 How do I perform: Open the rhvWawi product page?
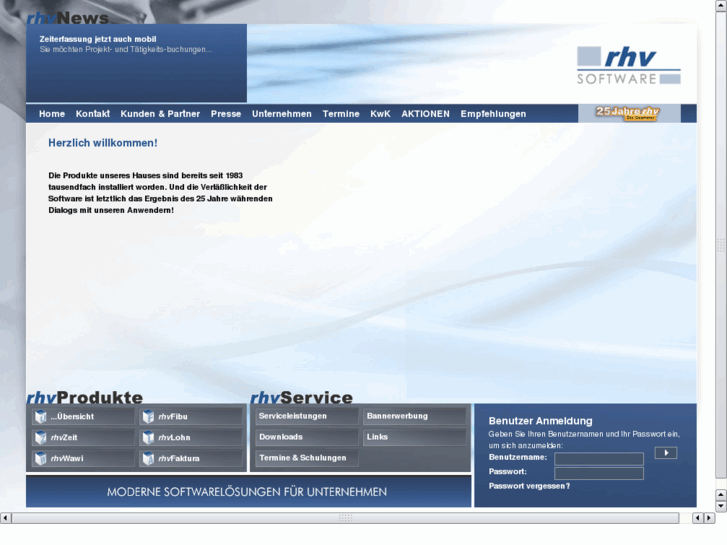click(x=83, y=458)
